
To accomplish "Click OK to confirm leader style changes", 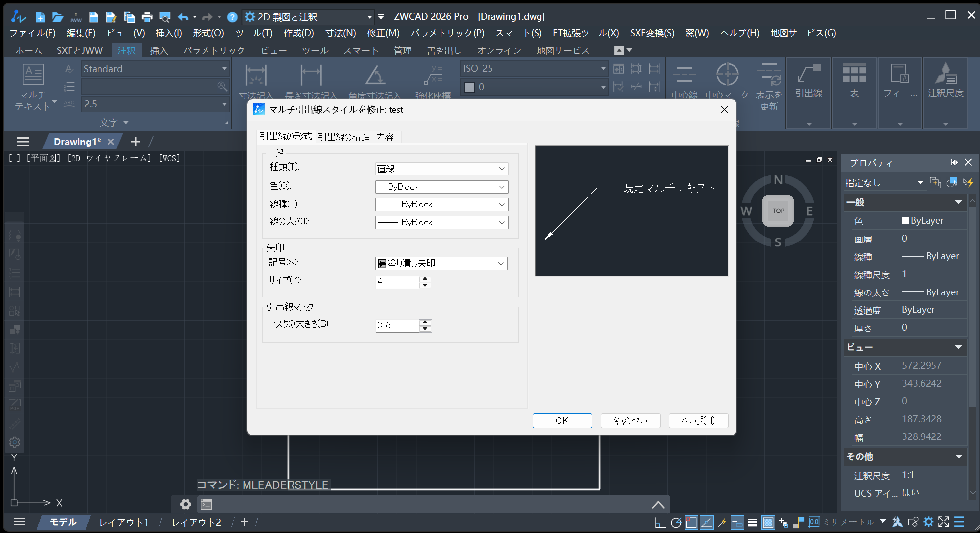I will [562, 420].
